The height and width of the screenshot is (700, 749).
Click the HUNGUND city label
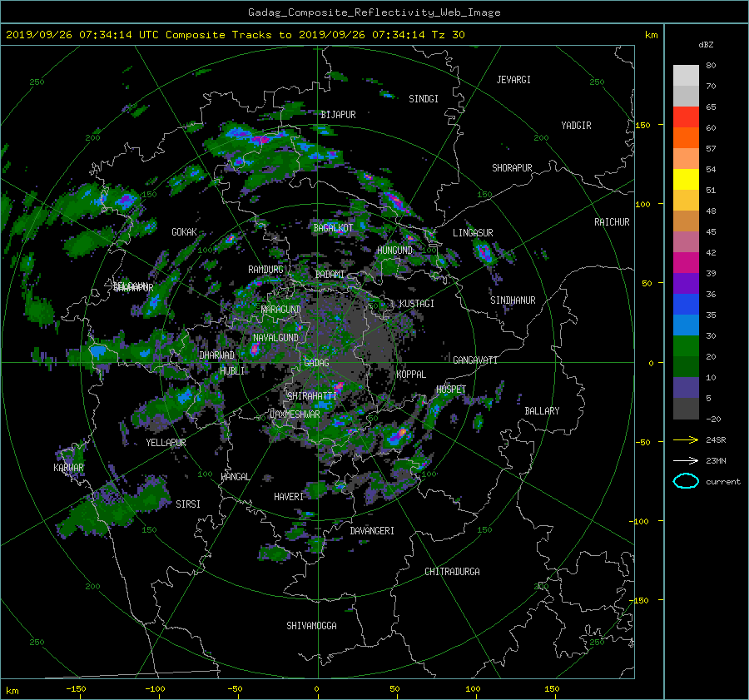pyautogui.click(x=394, y=251)
